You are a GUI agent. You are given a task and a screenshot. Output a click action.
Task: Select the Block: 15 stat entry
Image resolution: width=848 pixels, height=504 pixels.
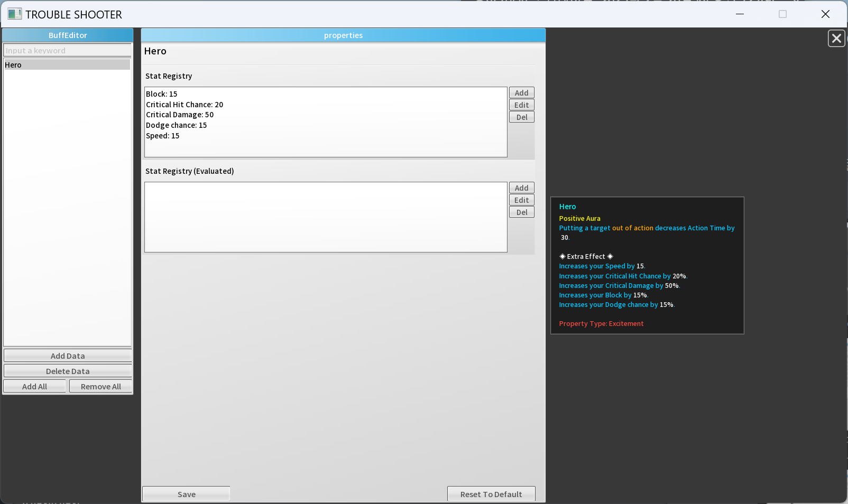(162, 94)
